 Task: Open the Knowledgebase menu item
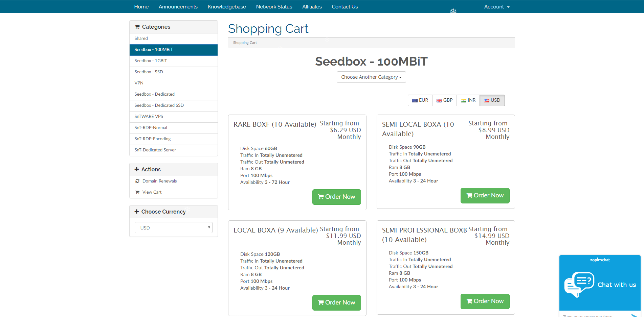click(227, 6)
